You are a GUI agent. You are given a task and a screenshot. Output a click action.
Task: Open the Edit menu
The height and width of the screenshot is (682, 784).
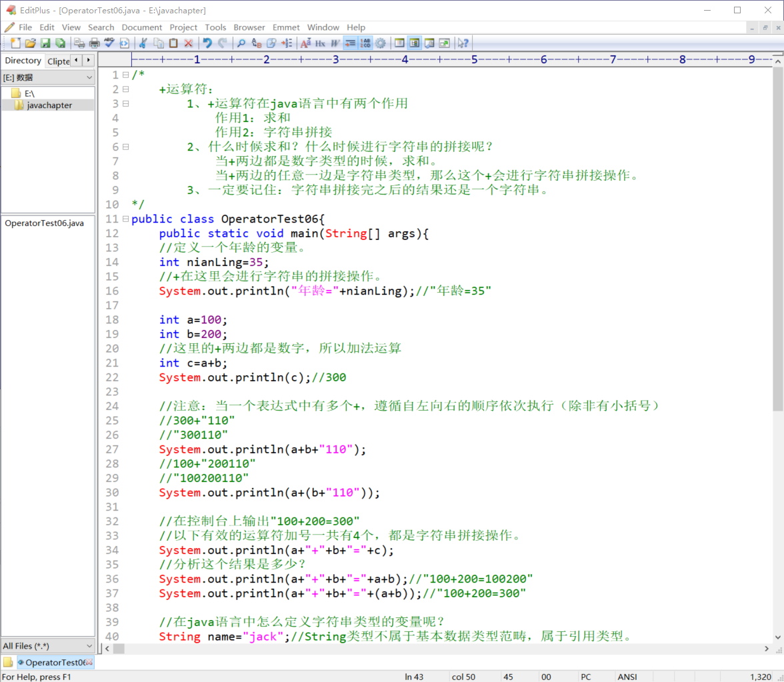pos(47,27)
